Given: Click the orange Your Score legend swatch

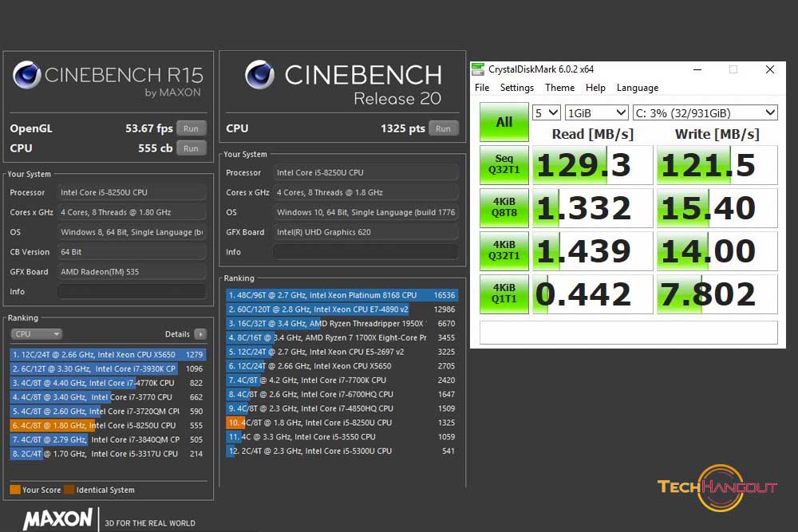Looking at the screenshot, I should [15, 490].
